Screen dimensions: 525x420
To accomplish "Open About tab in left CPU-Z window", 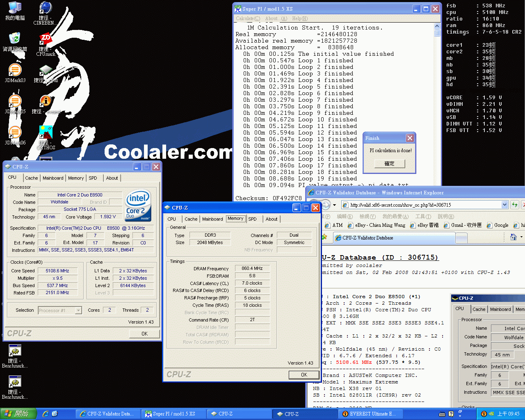I will coord(112,178).
